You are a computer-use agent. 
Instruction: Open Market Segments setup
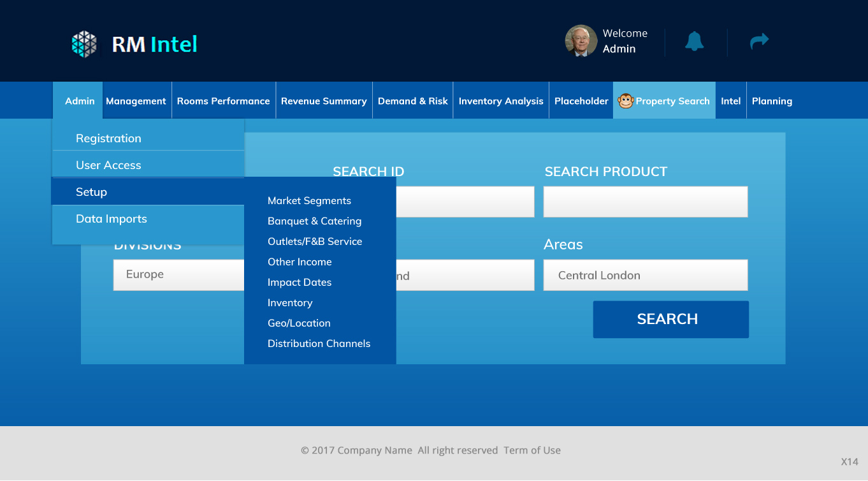(x=309, y=200)
